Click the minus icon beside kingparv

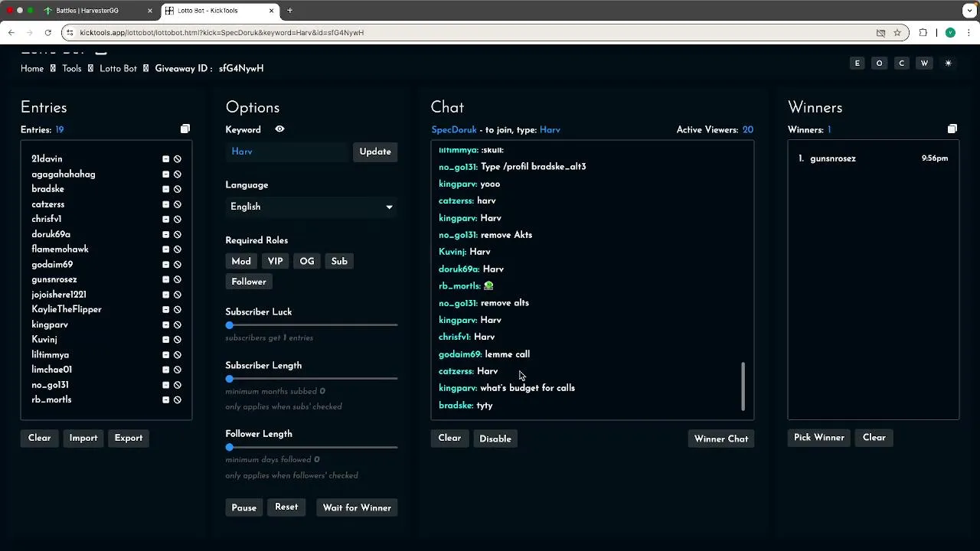point(165,324)
